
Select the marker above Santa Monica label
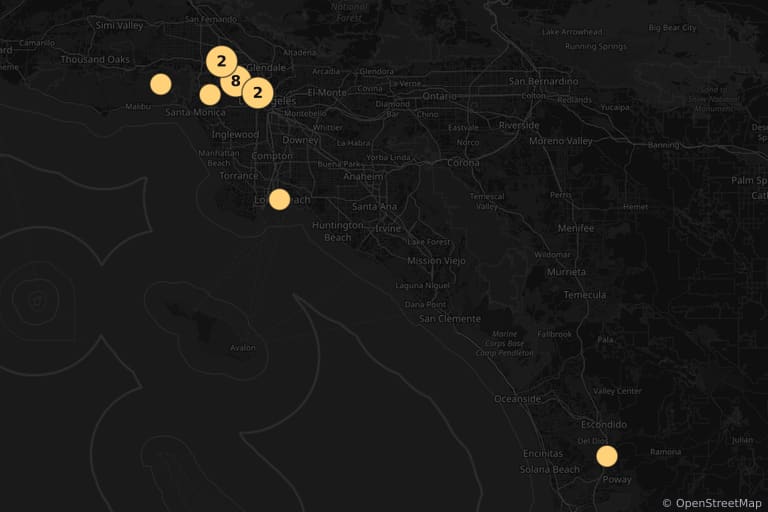coord(210,95)
